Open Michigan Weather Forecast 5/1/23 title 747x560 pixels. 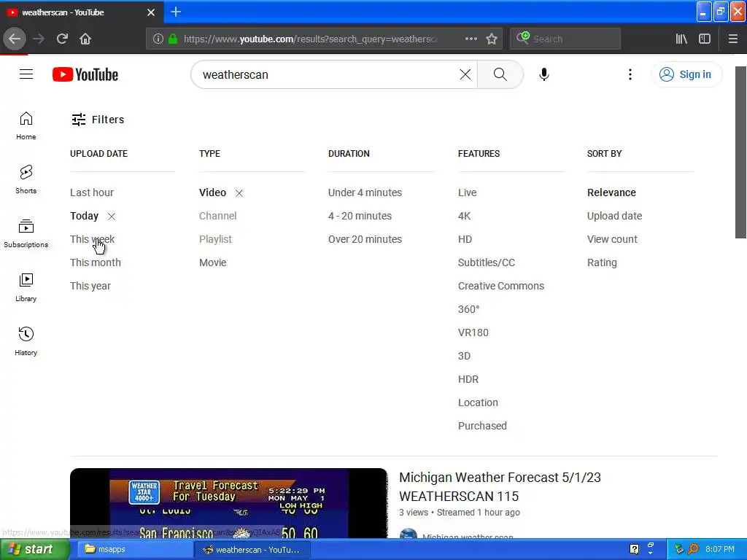[500, 486]
